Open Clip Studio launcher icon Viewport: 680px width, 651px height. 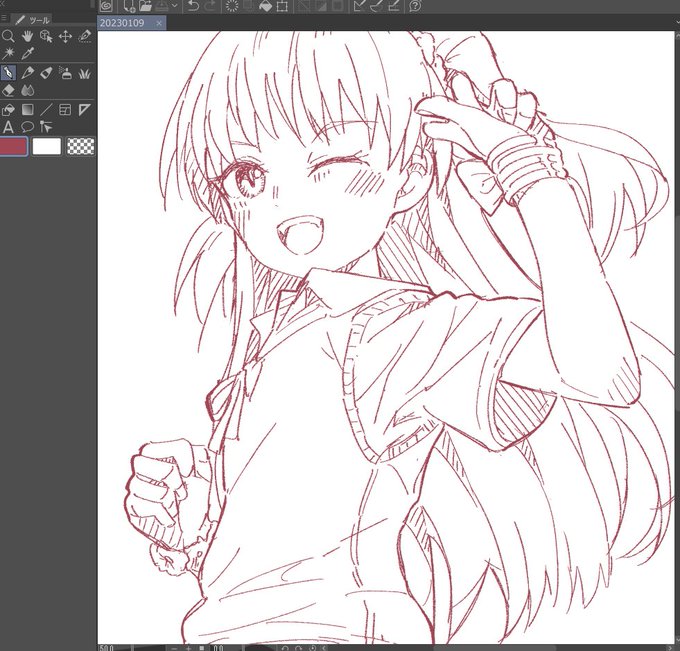[106, 6]
